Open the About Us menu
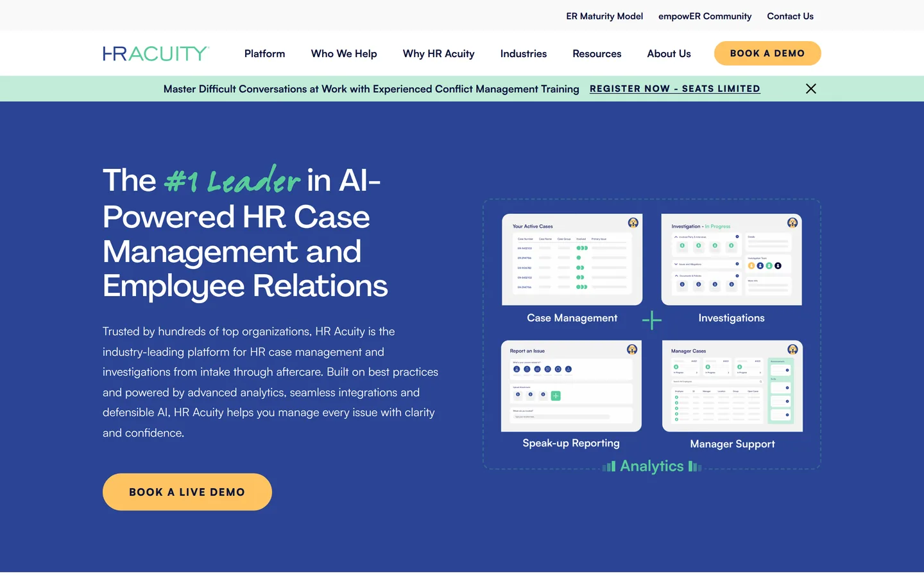This screenshot has width=924, height=578. pyautogui.click(x=669, y=54)
